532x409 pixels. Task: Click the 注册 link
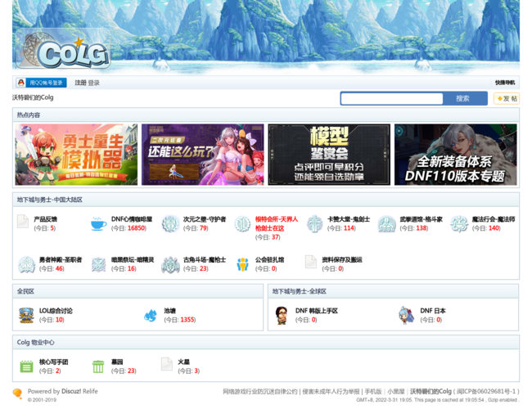(x=81, y=83)
